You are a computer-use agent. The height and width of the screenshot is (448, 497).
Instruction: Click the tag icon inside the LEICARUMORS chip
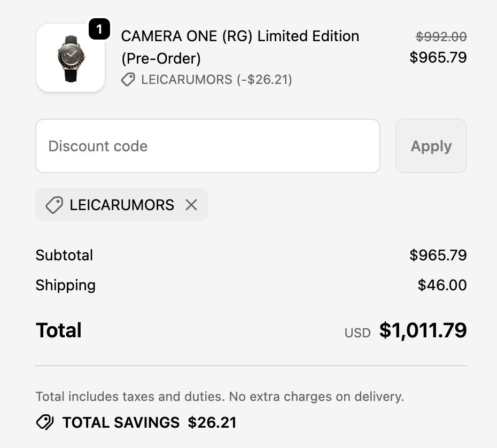[x=54, y=205]
